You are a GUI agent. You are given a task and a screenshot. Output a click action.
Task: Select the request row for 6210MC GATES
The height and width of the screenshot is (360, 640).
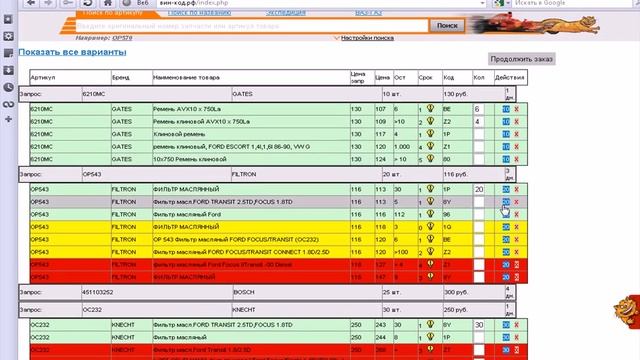click(x=267, y=94)
